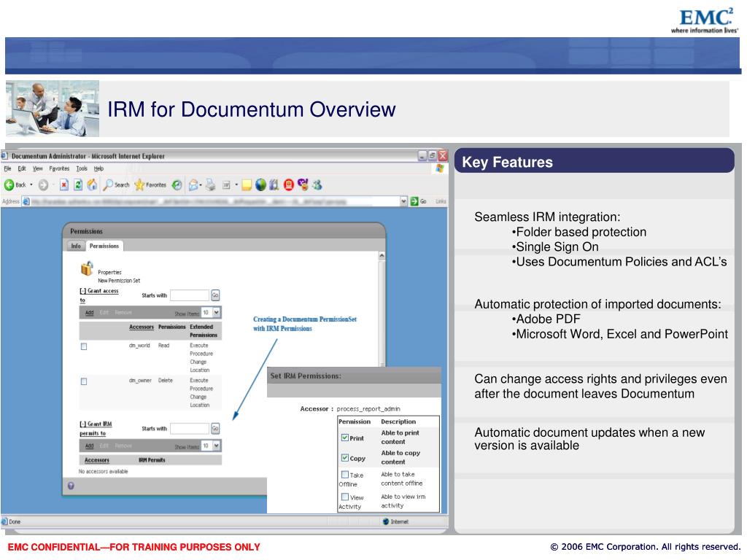Image resolution: width=747 pixels, height=560 pixels.
Task: Click Add in Grant IRM permits toolbar
Action: (x=90, y=446)
